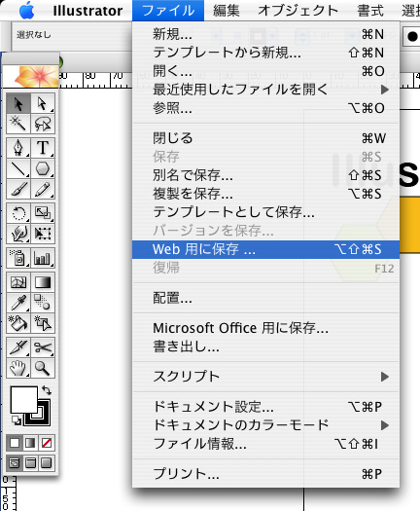Viewport: 420px width, 511px height.
Task: Select the Type tool
Action: point(43,148)
